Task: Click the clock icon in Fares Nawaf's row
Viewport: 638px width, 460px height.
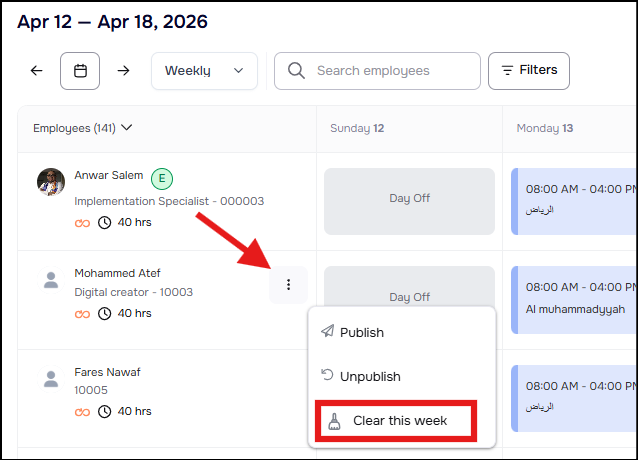Action: pos(105,410)
